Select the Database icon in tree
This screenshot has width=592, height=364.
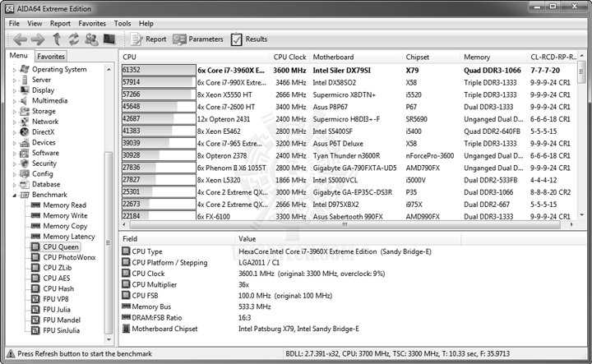coord(25,184)
